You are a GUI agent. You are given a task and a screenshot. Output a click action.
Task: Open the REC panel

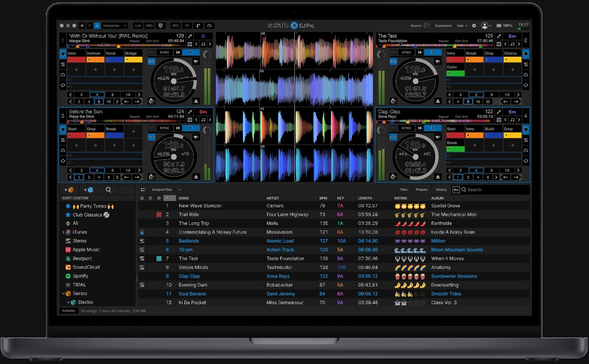(x=175, y=26)
